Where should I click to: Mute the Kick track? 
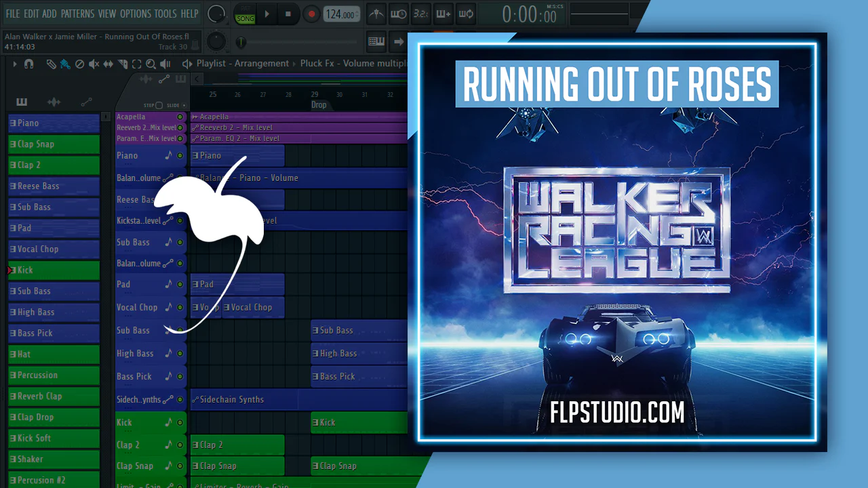[x=180, y=422]
